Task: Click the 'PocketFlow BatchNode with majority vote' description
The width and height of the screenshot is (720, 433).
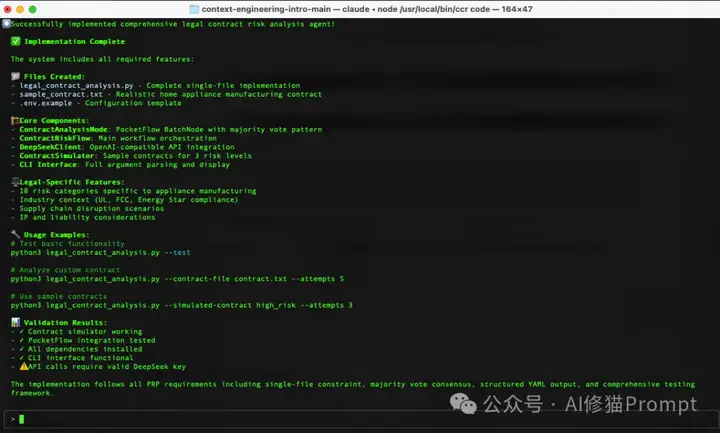Action: point(219,129)
